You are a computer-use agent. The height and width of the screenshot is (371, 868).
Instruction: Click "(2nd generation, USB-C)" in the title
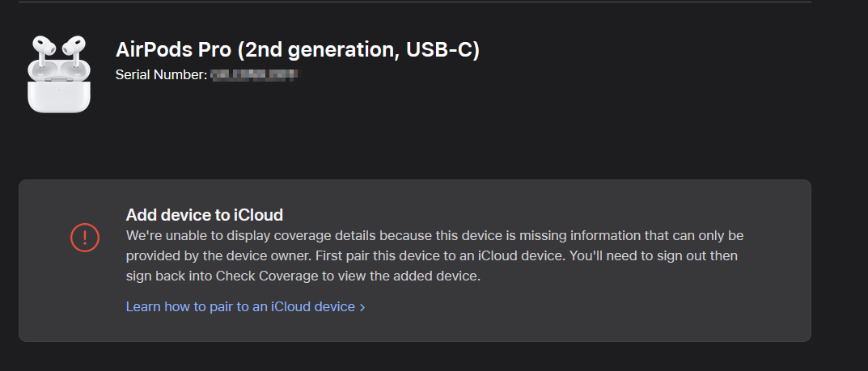click(359, 50)
